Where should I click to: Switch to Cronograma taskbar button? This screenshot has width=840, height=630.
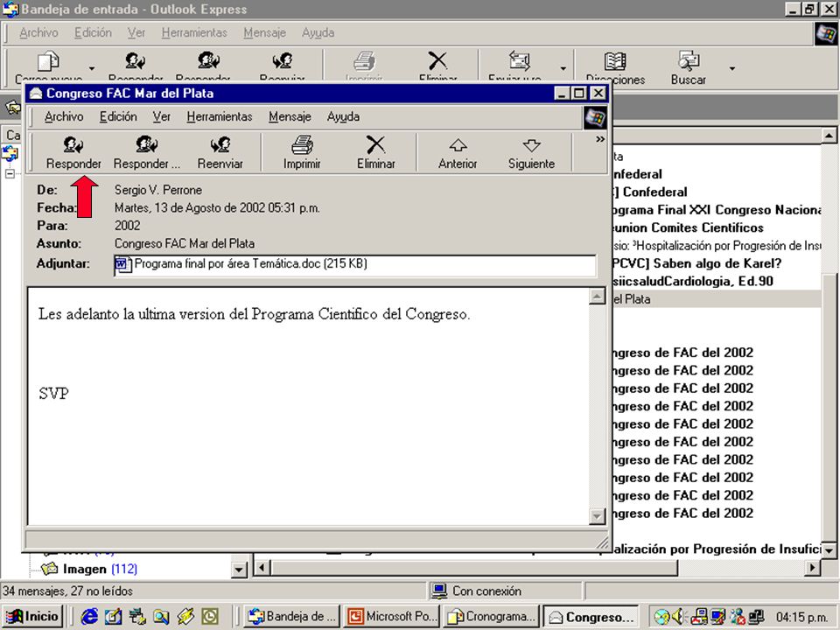point(491,617)
